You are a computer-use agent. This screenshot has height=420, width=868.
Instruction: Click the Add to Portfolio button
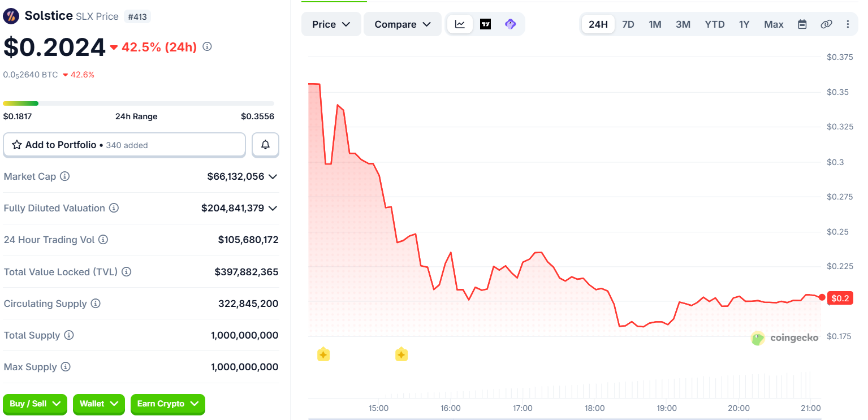click(124, 145)
